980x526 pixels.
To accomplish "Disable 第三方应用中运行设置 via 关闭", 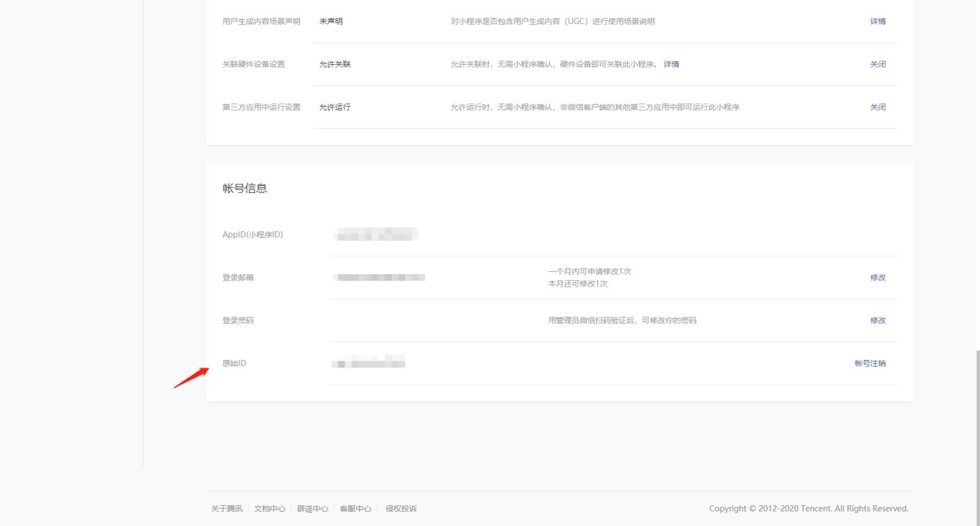I will click(877, 107).
